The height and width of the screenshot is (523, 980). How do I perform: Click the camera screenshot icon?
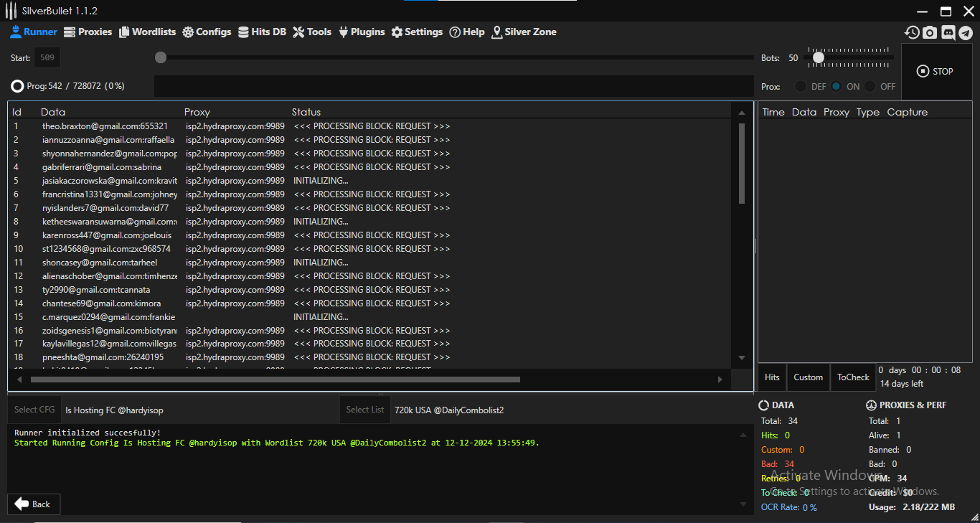tap(930, 32)
